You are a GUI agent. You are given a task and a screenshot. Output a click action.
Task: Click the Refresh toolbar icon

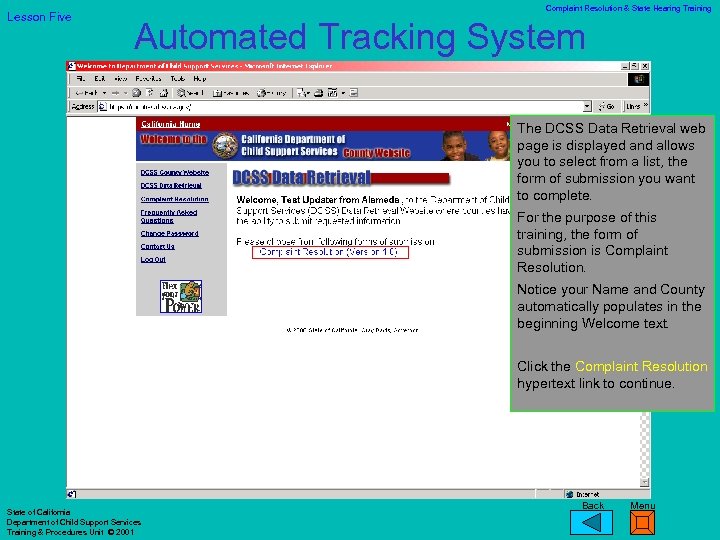click(150, 93)
